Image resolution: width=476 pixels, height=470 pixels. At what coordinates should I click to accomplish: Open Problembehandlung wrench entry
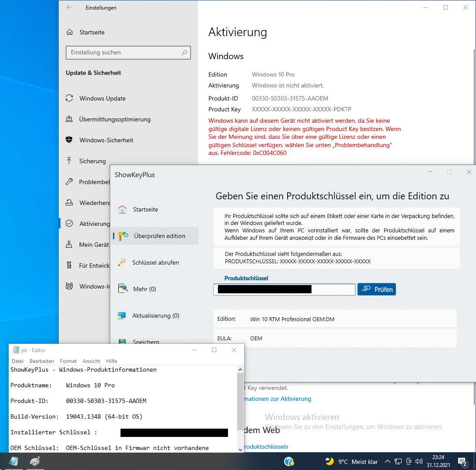(87, 182)
